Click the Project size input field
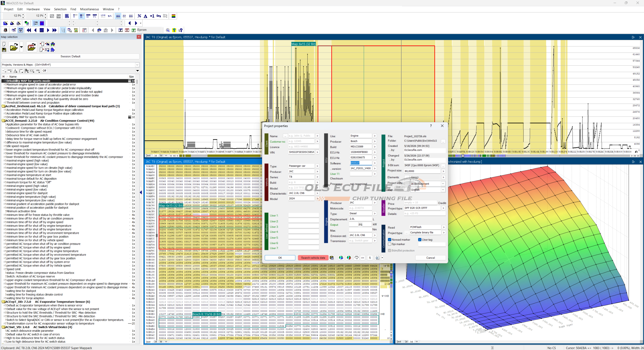Screen dimensions: 644x350 [422, 171]
